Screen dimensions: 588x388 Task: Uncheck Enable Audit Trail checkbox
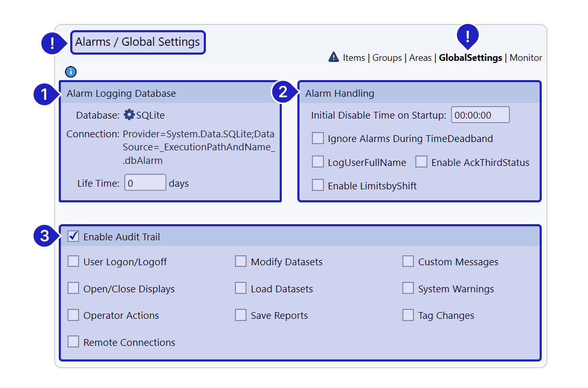pos(73,237)
